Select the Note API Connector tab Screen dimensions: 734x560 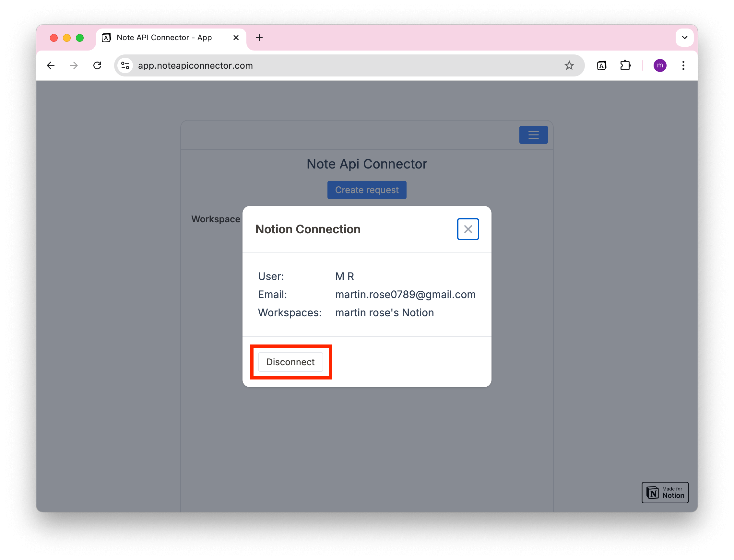click(x=163, y=38)
